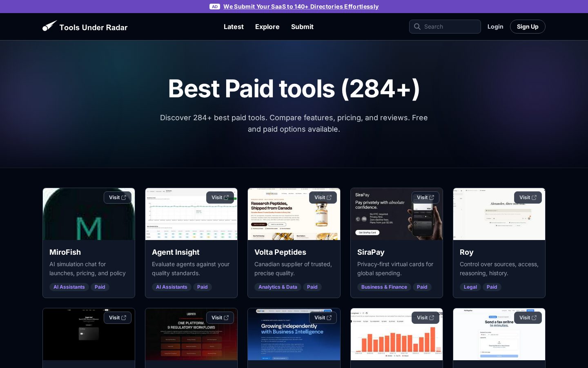Select the Business & Finance tag
Screen dimensions: 588x368
point(384,287)
